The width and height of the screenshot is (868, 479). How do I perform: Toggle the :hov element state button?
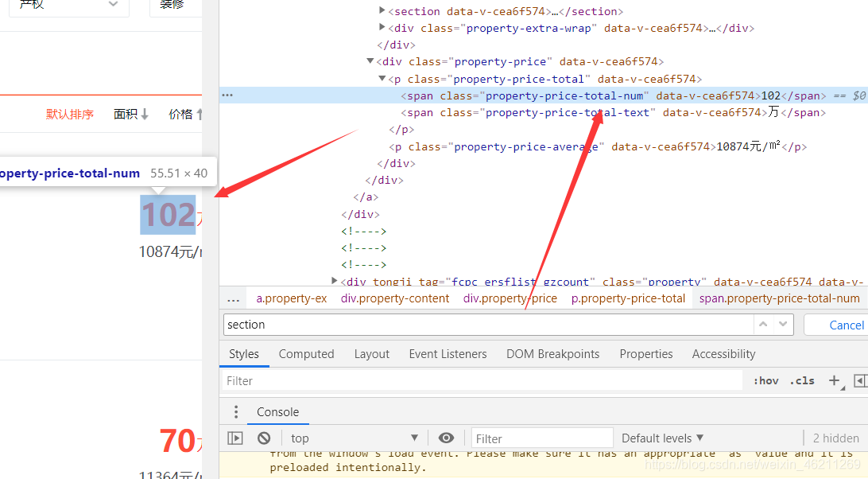[765, 381]
